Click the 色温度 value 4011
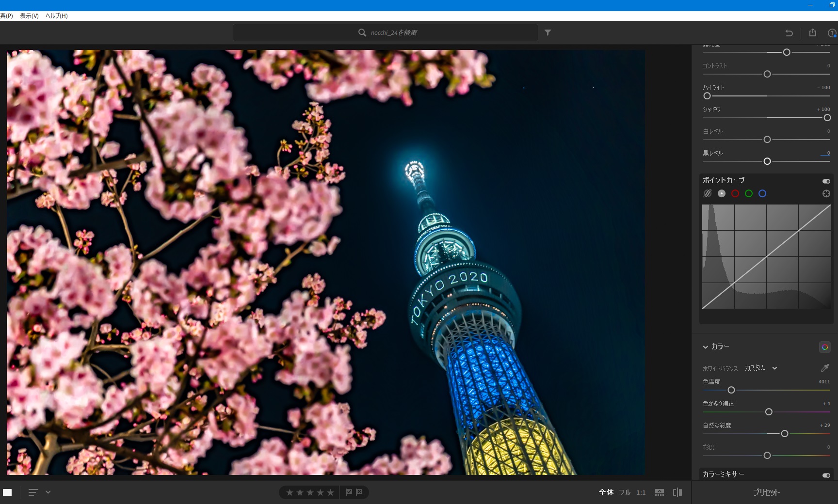838x504 pixels. tap(824, 382)
